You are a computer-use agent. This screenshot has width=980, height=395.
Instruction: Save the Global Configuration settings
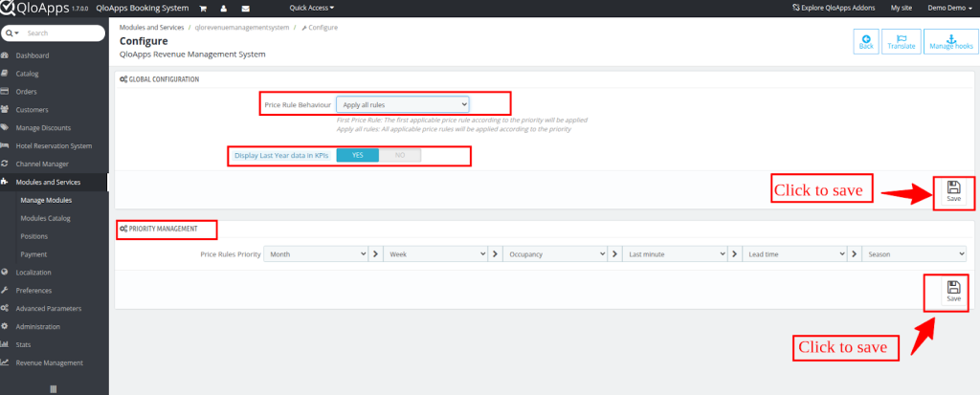tap(952, 192)
